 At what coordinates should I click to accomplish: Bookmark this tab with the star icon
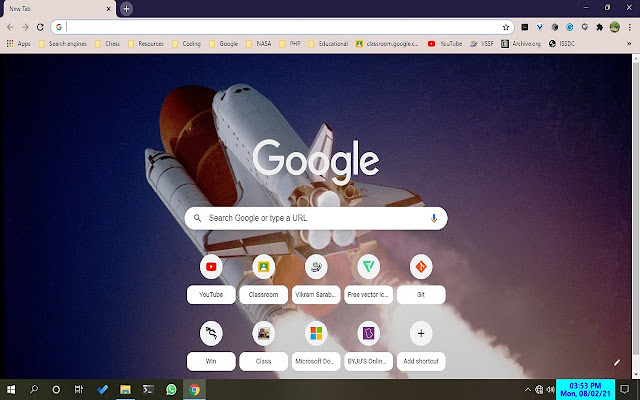click(506, 27)
